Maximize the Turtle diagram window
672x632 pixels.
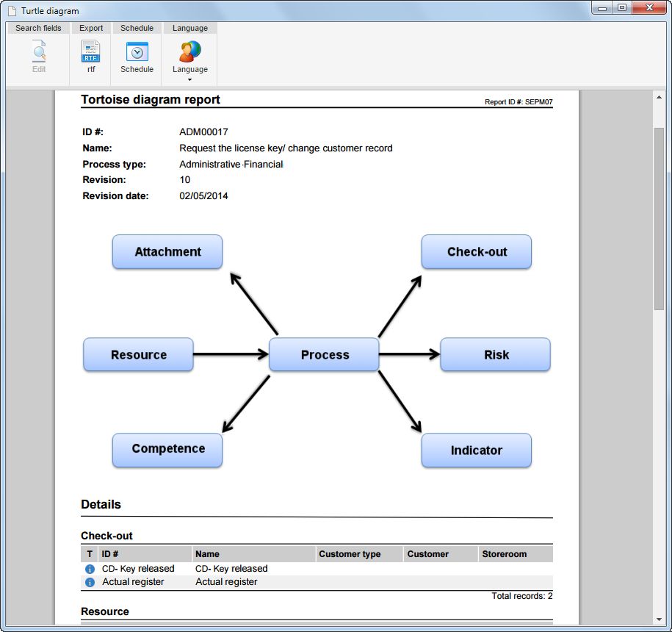click(622, 7)
